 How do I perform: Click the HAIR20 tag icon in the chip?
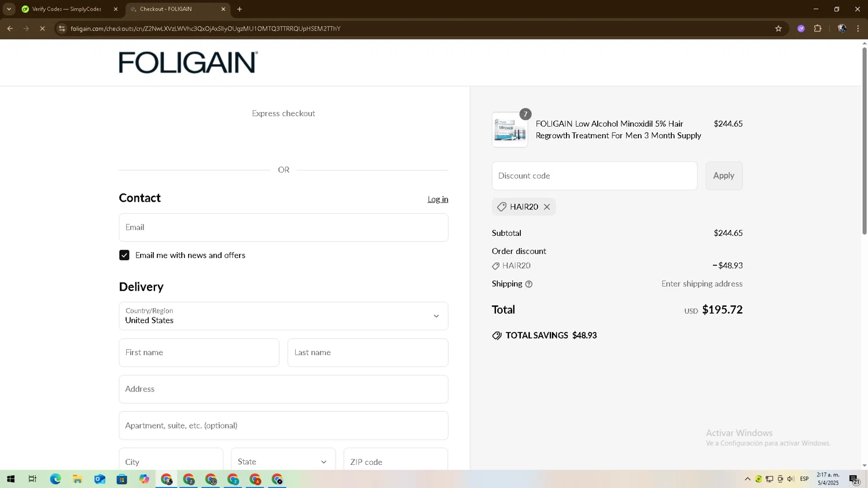502,207
